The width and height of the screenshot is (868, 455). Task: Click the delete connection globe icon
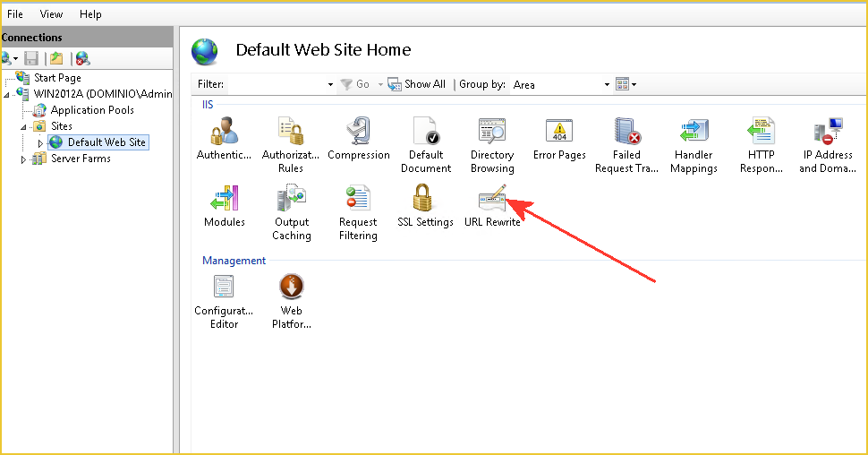82,58
